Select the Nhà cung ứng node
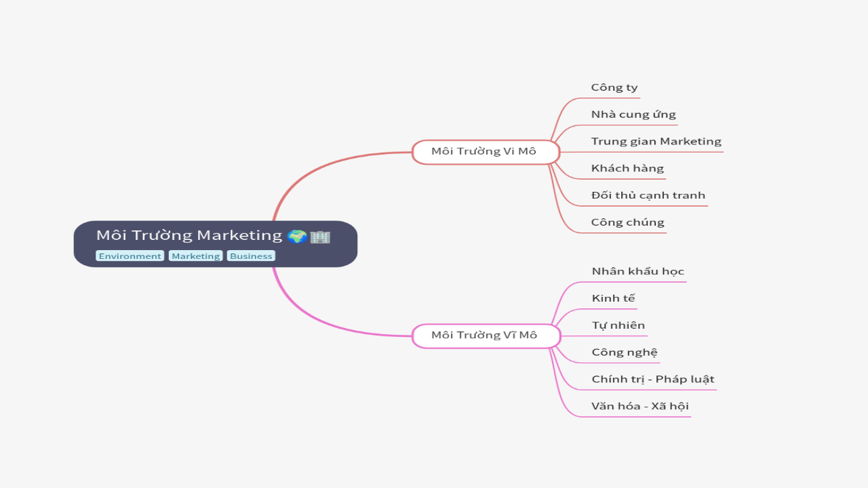Screen dimensions: 868x488 click(633, 114)
